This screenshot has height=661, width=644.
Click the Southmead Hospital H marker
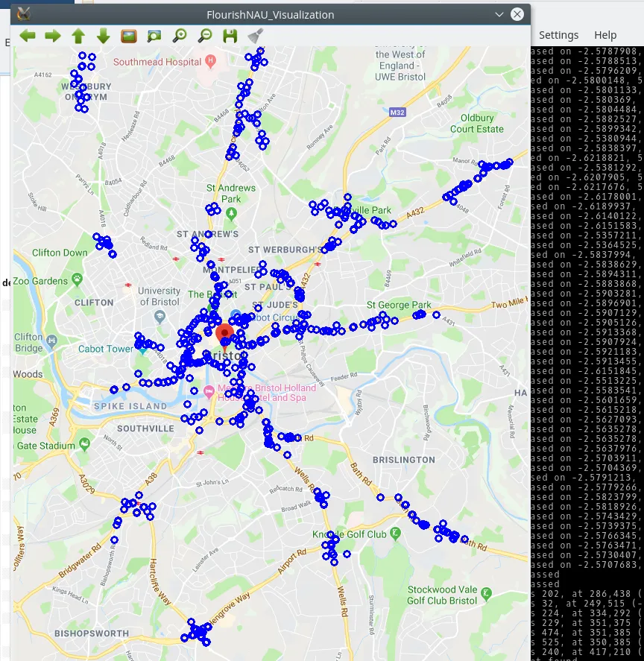pyautogui.click(x=210, y=61)
